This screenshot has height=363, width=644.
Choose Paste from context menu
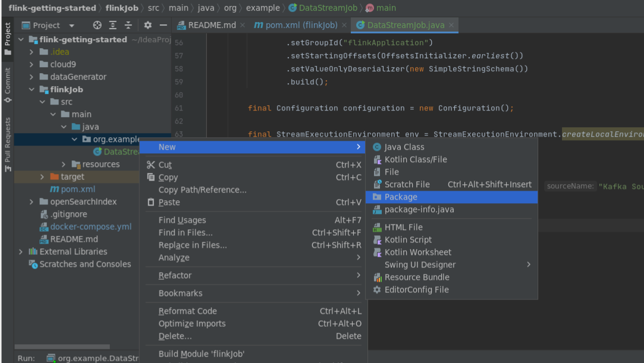(x=253, y=202)
